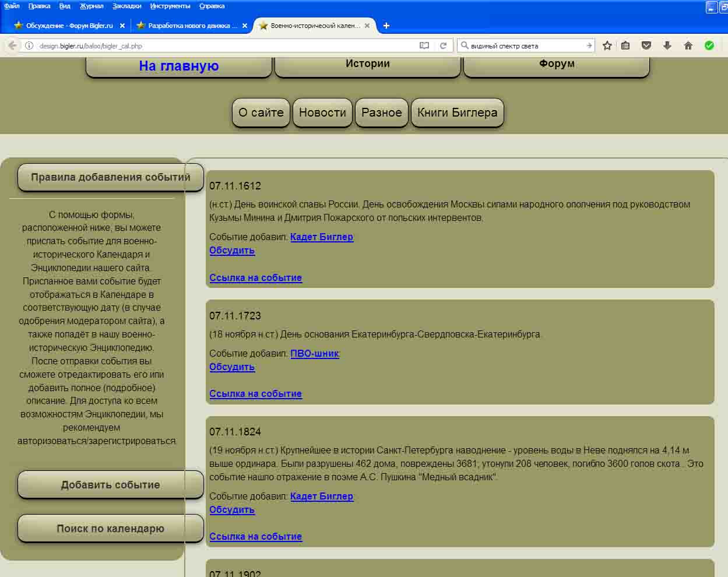Reload the page with the refresh icon
Screen dimensions: 728x577
coord(443,45)
